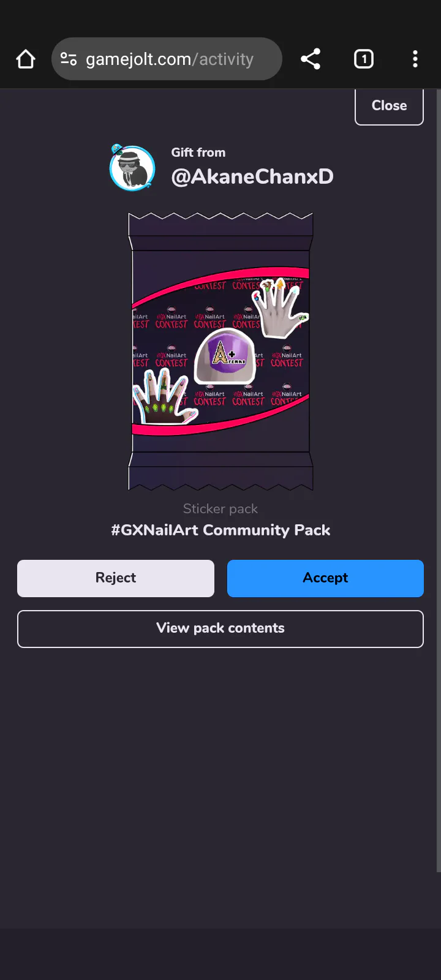Open the three-dot browser menu
This screenshot has height=980, width=441.
coord(415,59)
